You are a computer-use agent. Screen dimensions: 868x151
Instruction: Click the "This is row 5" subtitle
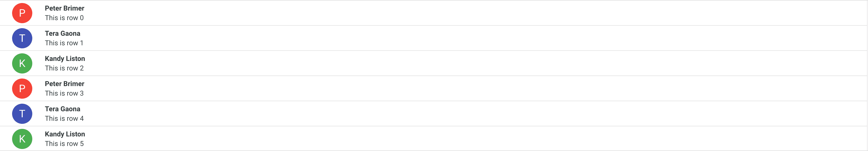click(x=64, y=144)
